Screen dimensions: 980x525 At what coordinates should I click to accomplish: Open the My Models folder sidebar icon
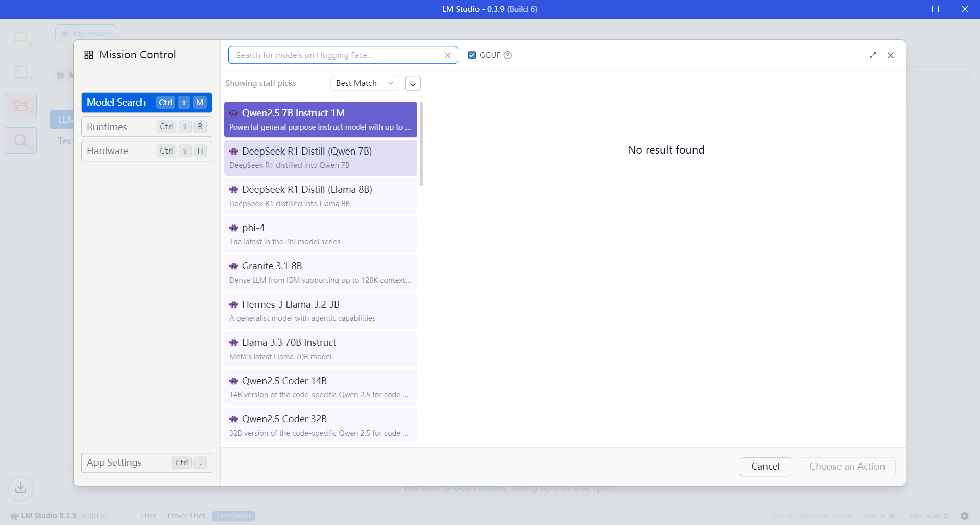(x=20, y=106)
